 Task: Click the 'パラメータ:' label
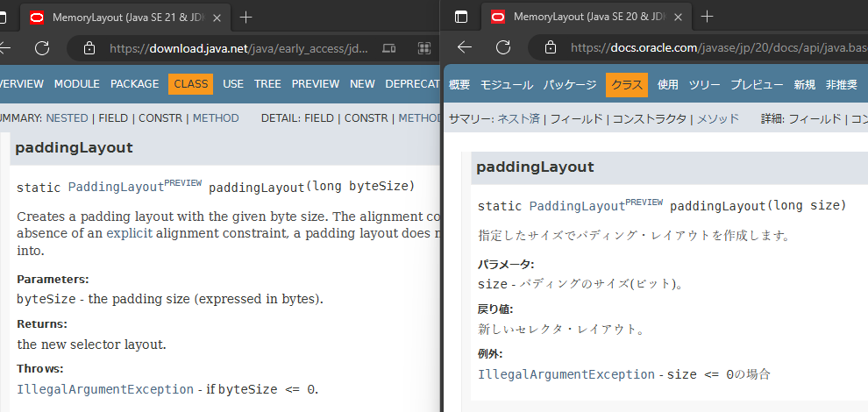506,264
